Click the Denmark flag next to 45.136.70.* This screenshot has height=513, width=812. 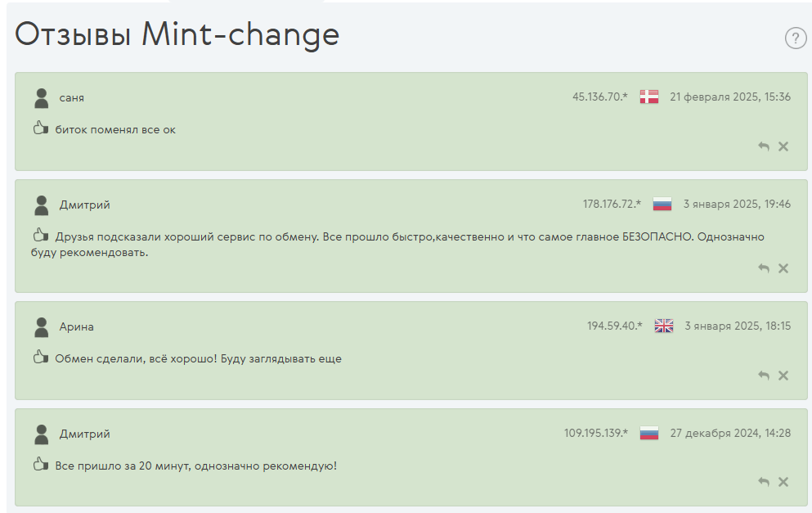[649, 97]
